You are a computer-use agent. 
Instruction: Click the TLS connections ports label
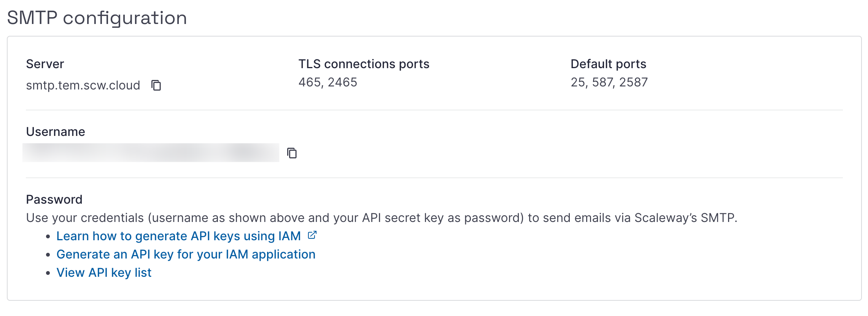pyautogui.click(x=364, y=64)
